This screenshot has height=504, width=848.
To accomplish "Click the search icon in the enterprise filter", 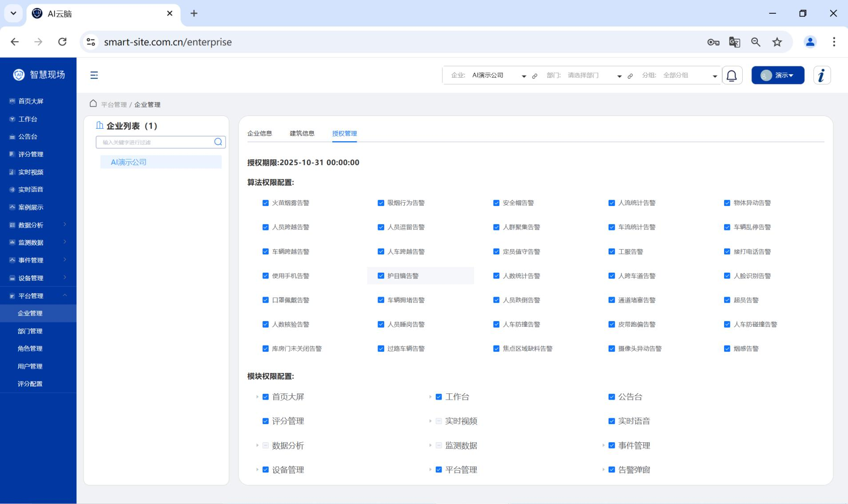I will 218,142.
